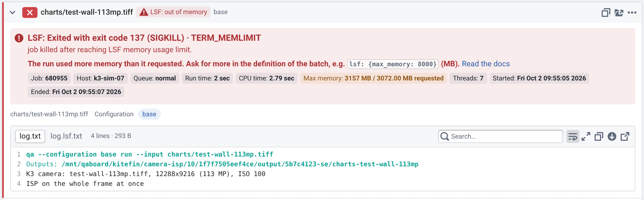Click the Job: 680955 badge

coord(49,78)
